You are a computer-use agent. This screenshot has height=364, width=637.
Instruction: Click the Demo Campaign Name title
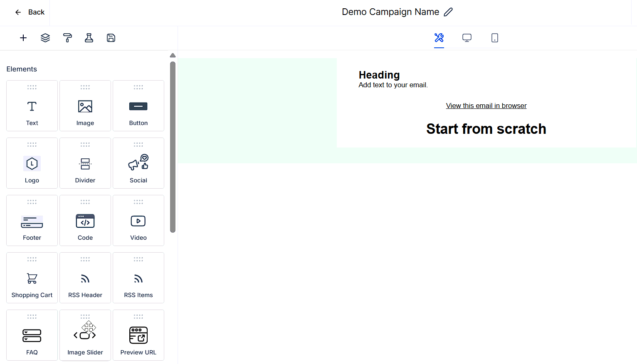[390, 12]
